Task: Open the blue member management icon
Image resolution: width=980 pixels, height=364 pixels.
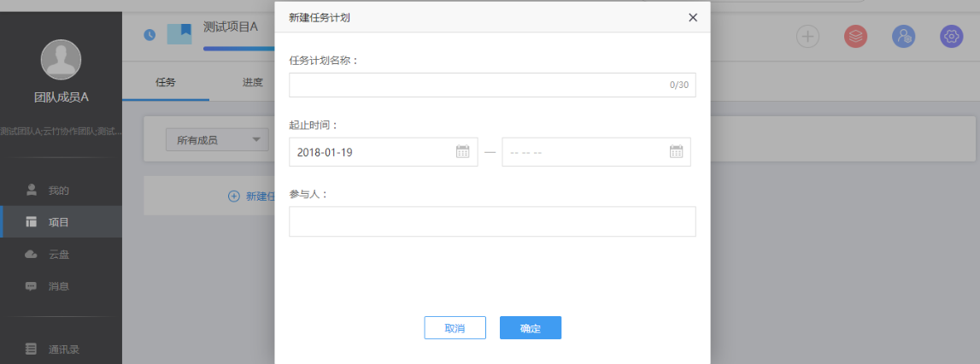Action: pyautogui.click(x=903, y=36)
